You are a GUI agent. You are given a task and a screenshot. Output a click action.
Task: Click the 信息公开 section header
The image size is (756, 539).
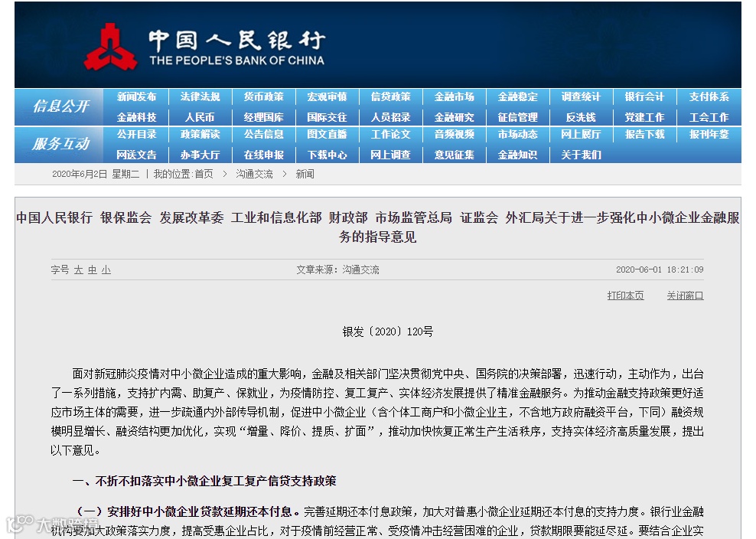[x=60, y=106]
